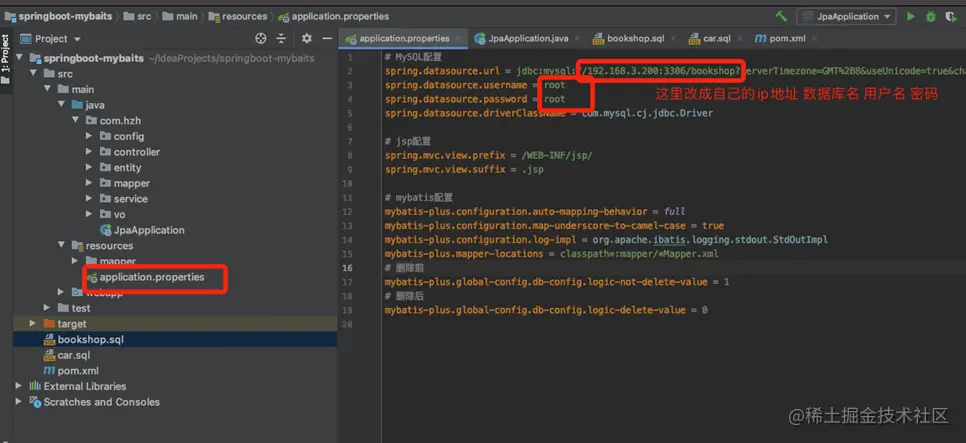Screen dimensions: 966x443
Task: Expand the config package
Action: pyautogui.click(x=89, y=136)
